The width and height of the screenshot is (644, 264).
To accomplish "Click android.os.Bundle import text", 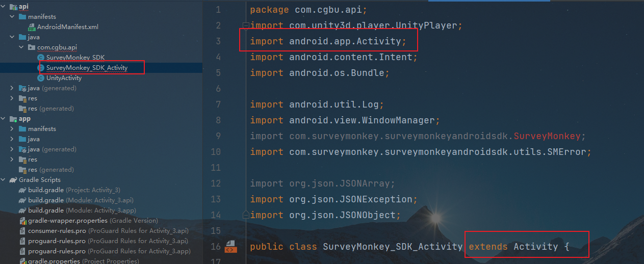I will pyautogui.click(x=337, y=73).
